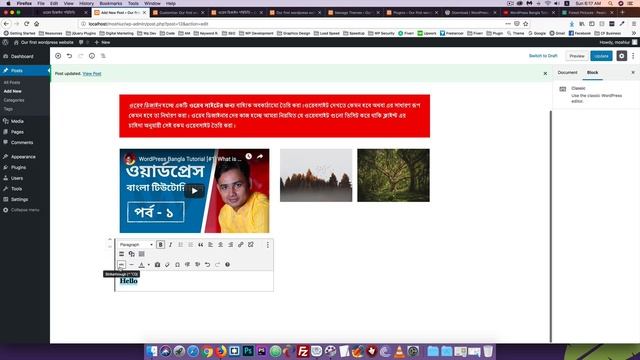Toggle bold formatting in classic toolbar

160,244
